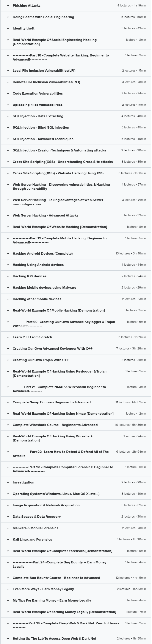Open Creating Our Own Advanced Keylogger section
This screenshot has width=152, height=644.
53,348
